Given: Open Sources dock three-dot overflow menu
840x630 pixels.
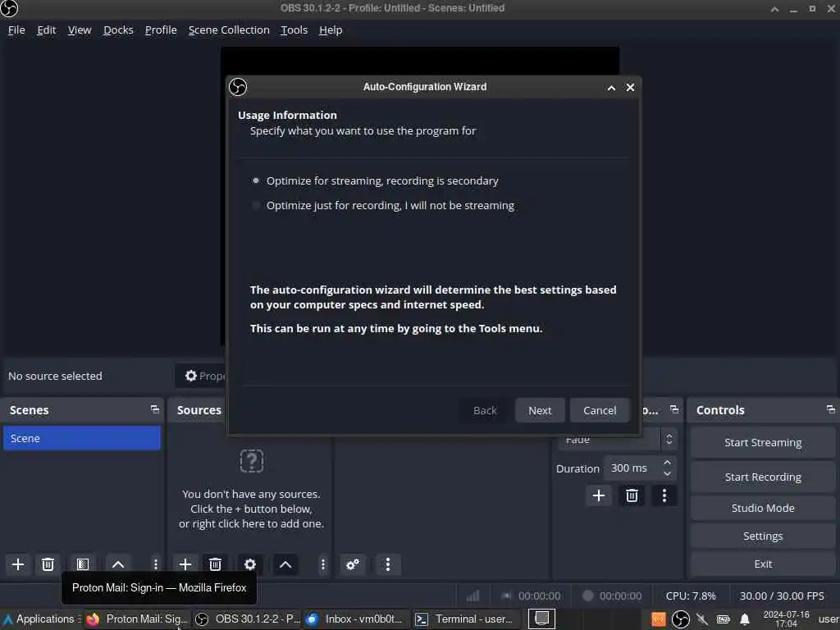Looking at the screenshot, I should click(322, 564).
